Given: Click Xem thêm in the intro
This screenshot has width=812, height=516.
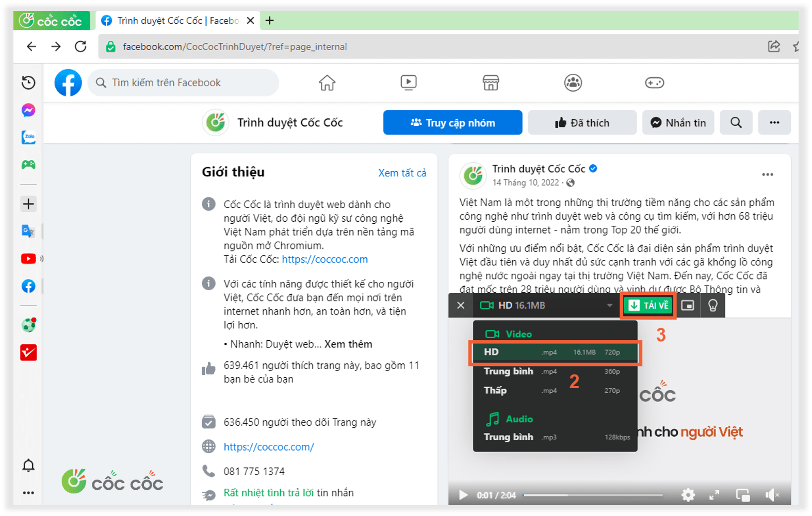Looking at the screenshot, I should (348, 344).
